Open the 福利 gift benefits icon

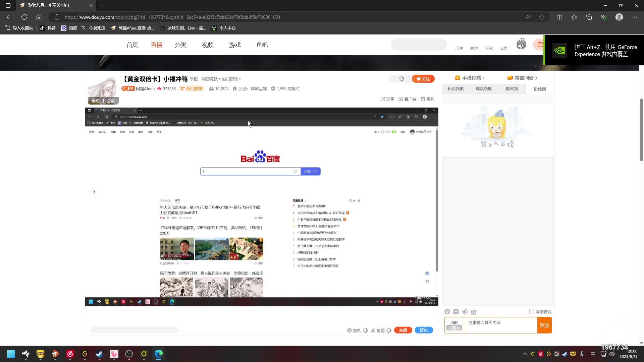click(428, 99)
